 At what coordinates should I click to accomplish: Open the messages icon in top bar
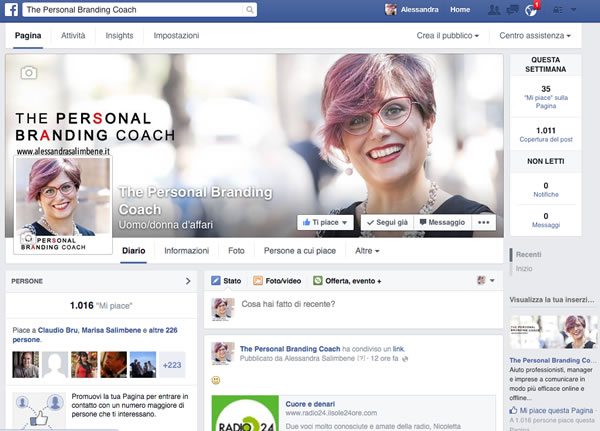point(512,10)
